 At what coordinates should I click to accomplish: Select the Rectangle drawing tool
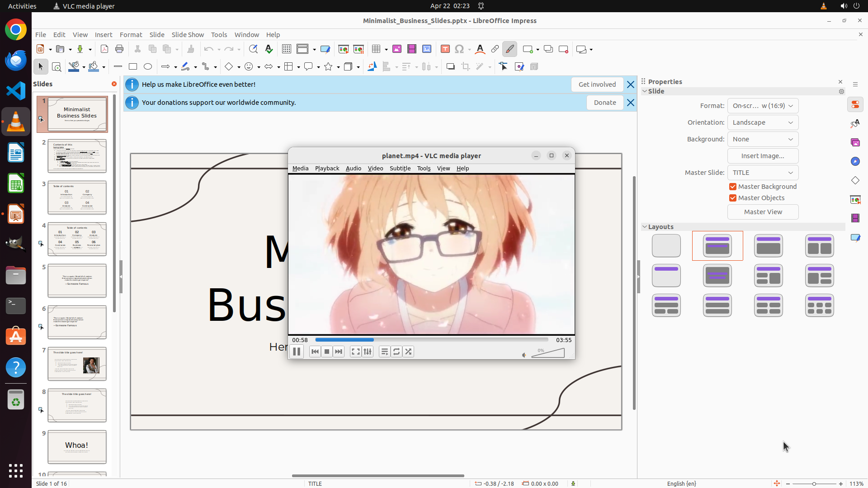[133, 67]
